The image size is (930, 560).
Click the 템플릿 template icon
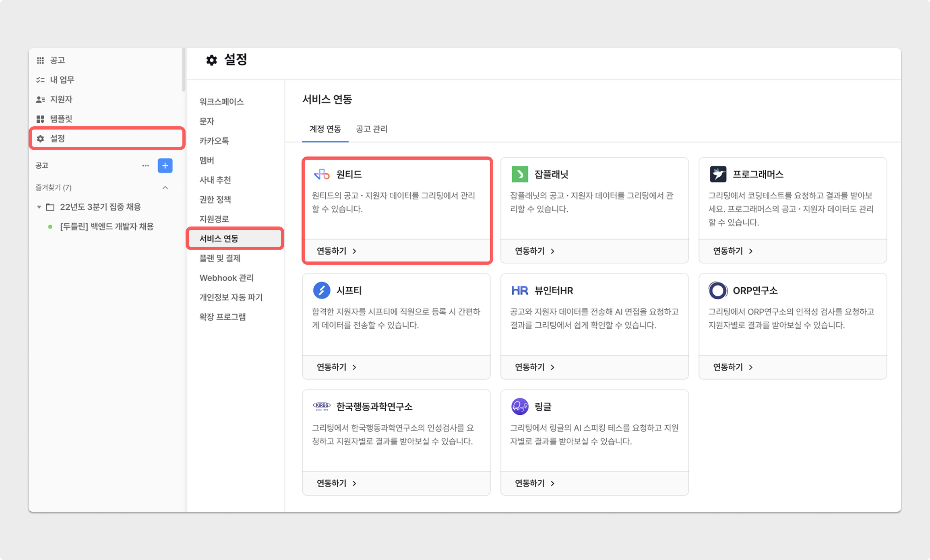pyautogui.click(x=40, y=119)
